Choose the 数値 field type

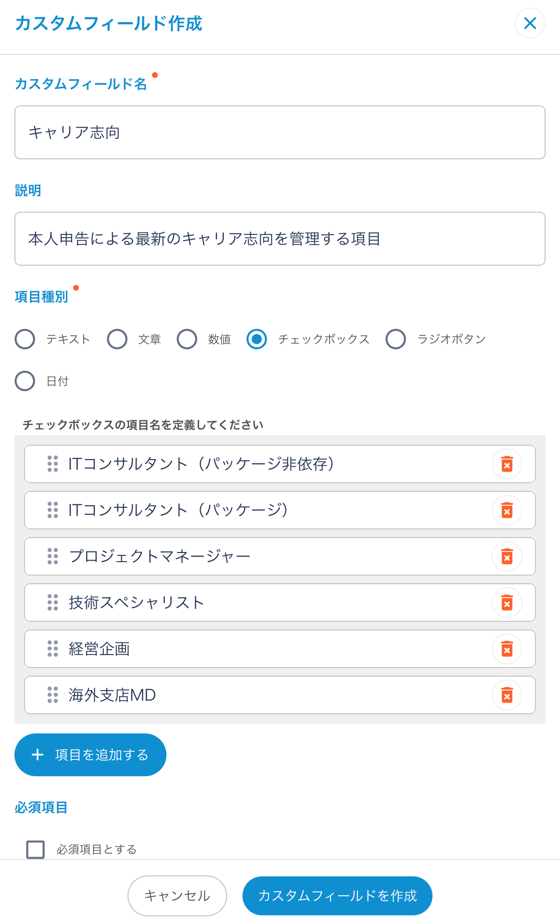point(187,339)
